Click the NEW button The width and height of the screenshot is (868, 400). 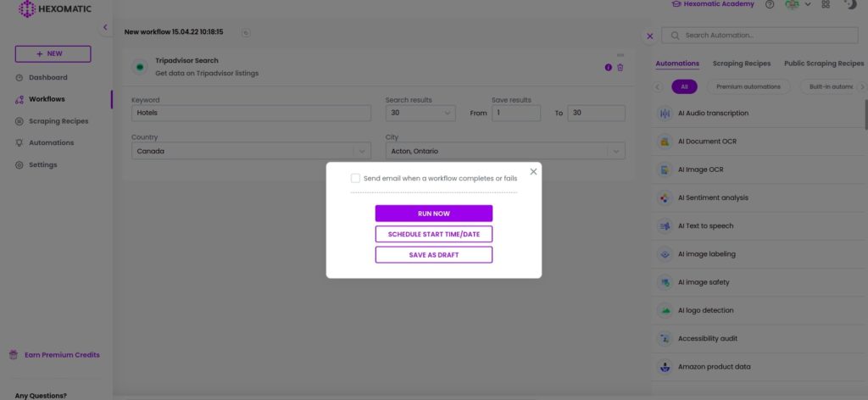pos(53,53)
